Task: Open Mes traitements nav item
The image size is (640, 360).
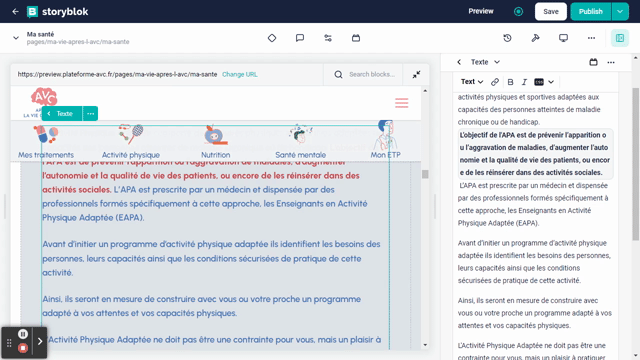Action: click(46, 142)
